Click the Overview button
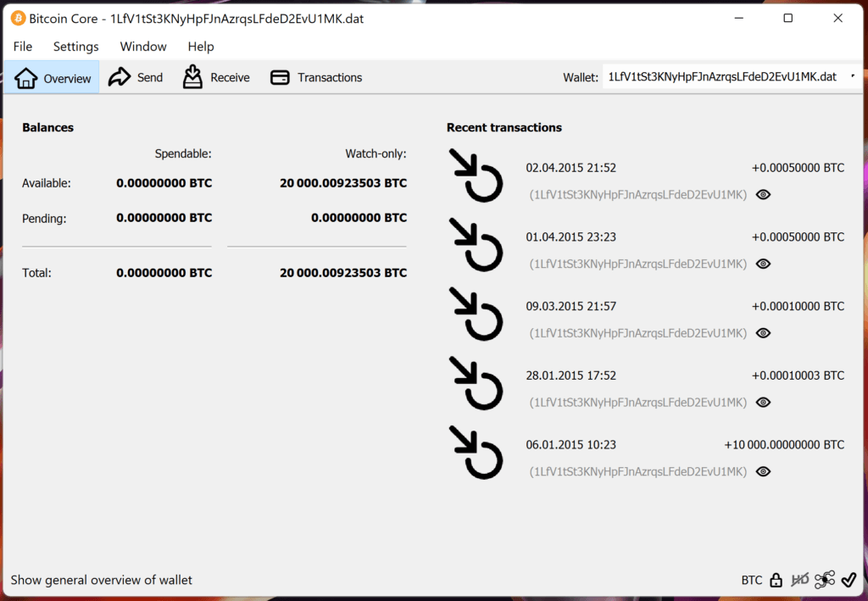The width and height of the screenshot is (868, 601). coord(51,77)
